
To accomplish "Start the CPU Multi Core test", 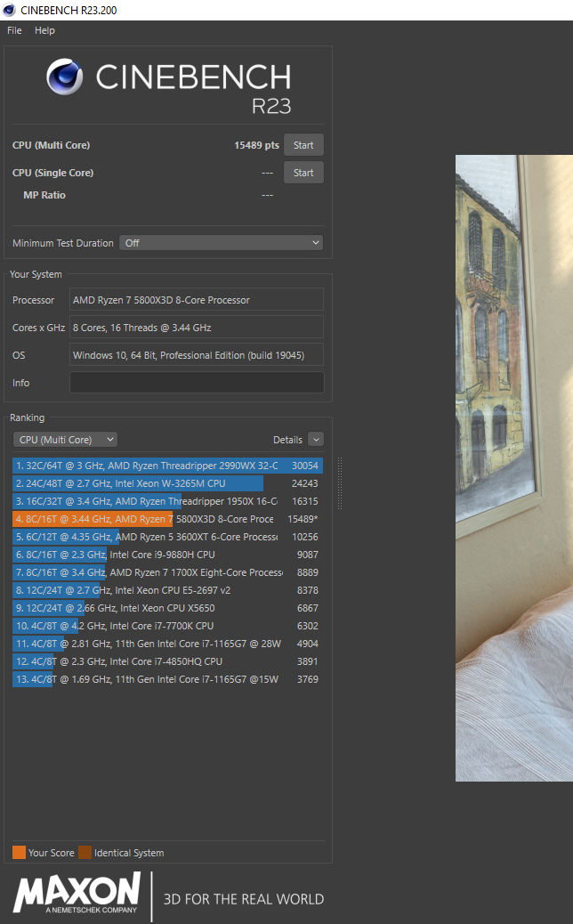I will pyautogui.click(x=303, y=145).
